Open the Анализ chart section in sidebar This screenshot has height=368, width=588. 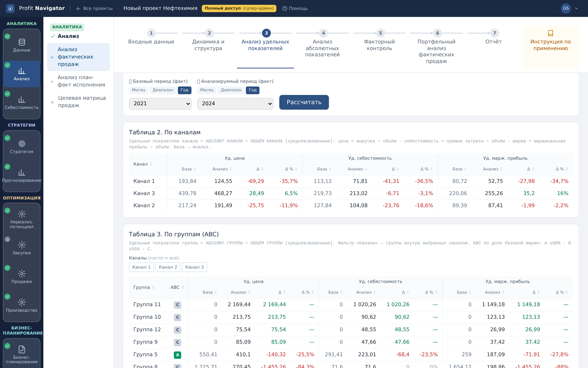pos(22,74)
